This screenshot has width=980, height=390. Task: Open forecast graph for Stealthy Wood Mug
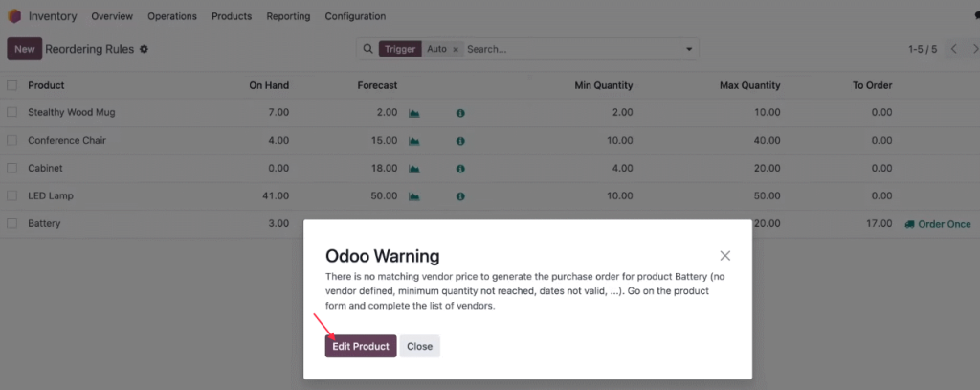point(413,113)
